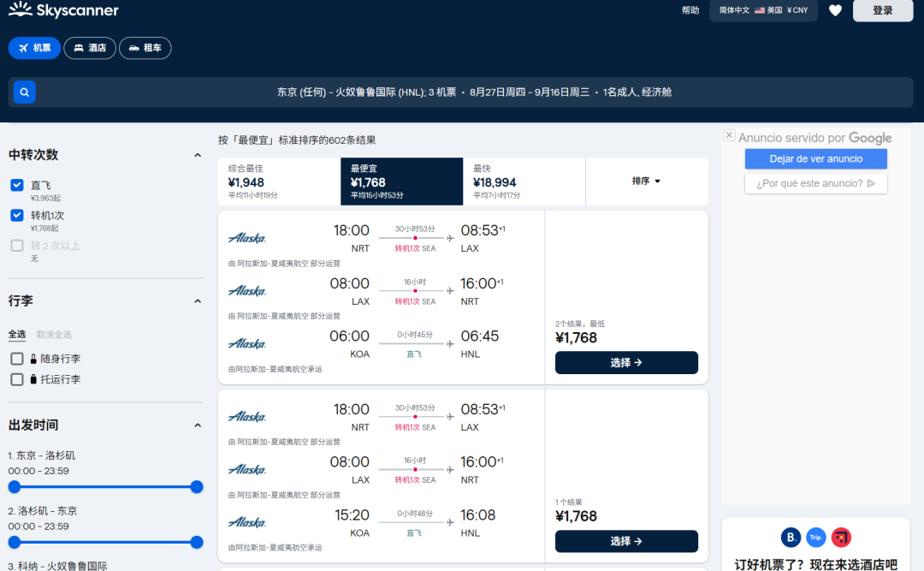Open language and currency settings selector
Screen dimensions: 924x571
(763, 10)
